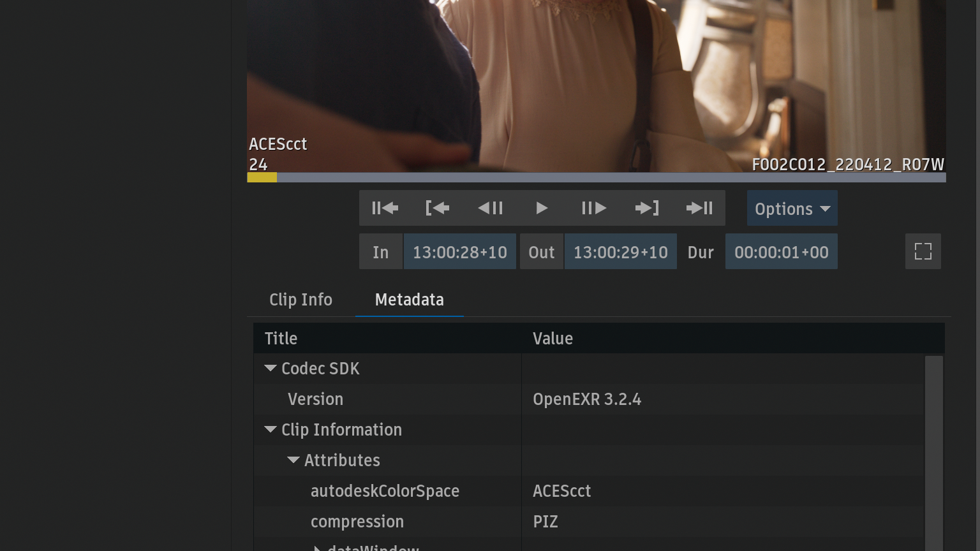Toggle the full screen viewer icon
This screenshot has height=551, width=980.
pyautogui.click(x=923, y=251)
